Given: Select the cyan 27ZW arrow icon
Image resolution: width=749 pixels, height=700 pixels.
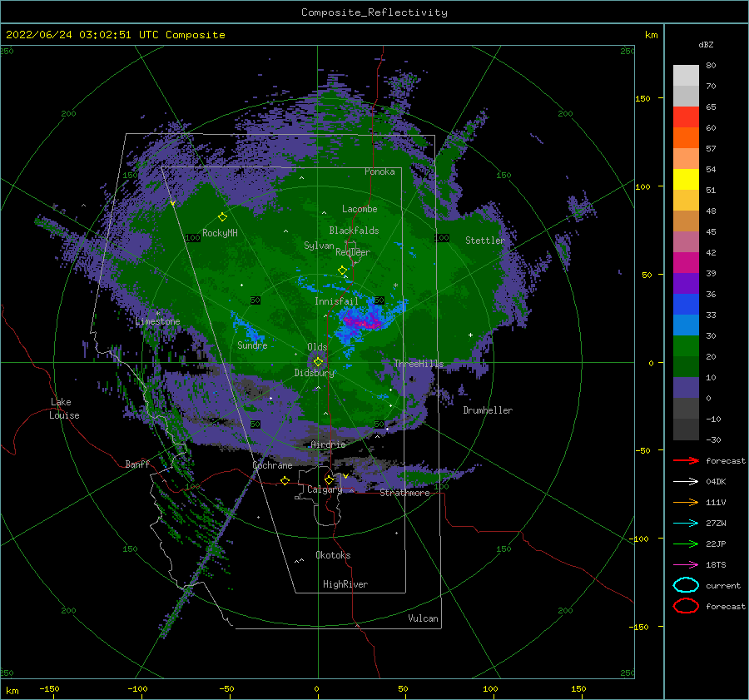Looking at the screenshot, I should click(x=686, y=524).
